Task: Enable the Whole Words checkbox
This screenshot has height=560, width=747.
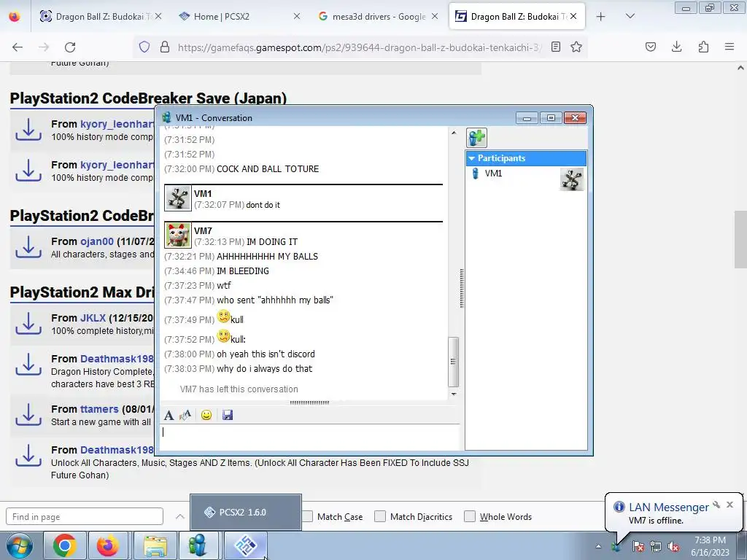Action: (x=470, y=516)
